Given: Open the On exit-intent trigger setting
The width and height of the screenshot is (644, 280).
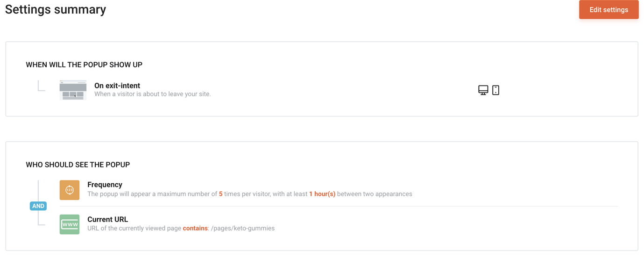Looking at the screenshot, I should point(117,86).
